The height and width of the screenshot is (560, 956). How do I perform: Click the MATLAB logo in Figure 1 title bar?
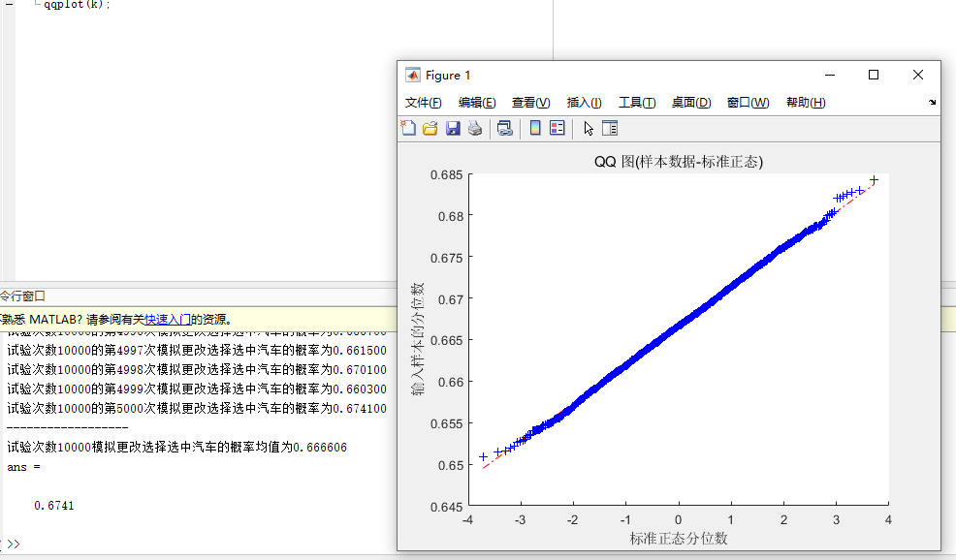pos(412,76)
